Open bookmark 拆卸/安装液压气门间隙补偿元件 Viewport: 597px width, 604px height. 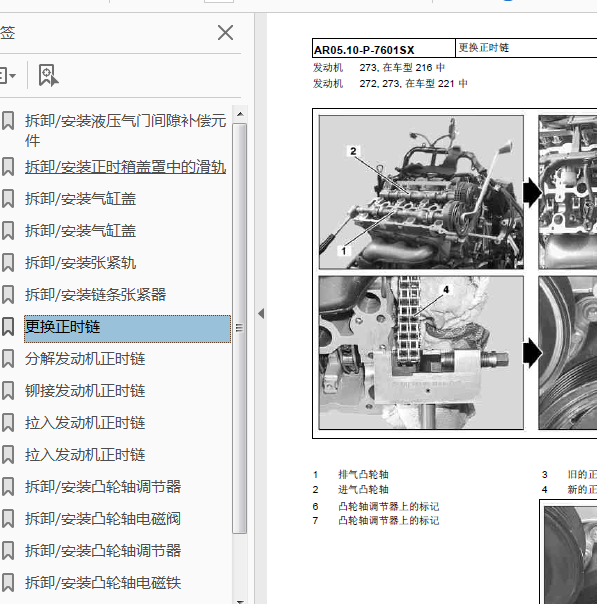[x=126, y=130]
